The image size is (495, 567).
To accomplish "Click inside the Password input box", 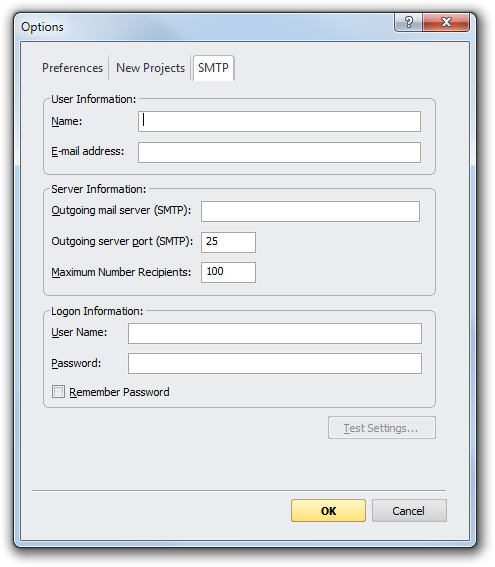I will pyautogui.click(x=274, y=363).
